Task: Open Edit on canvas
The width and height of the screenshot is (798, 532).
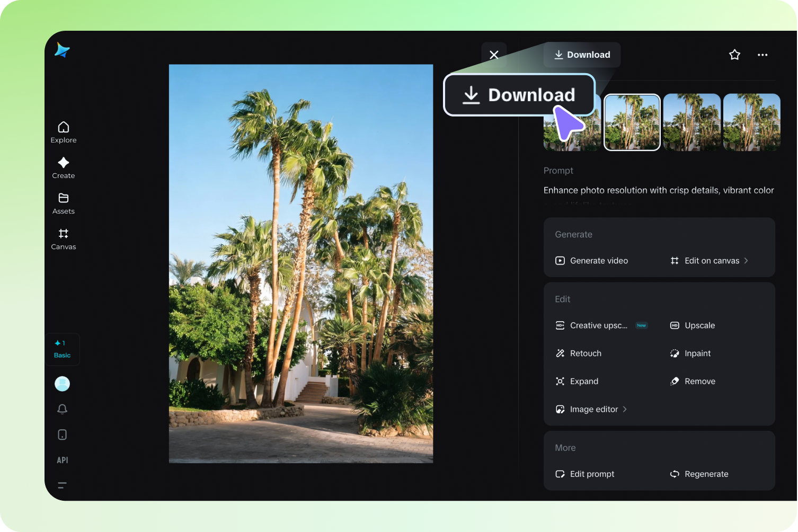Action: (x=709, y=261)
